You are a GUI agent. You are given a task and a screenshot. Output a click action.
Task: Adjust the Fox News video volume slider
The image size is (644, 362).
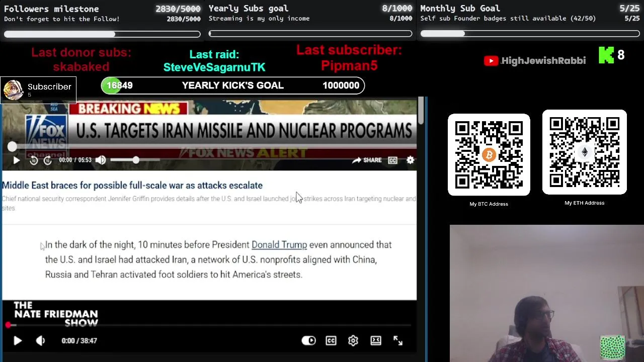coord(135,160)
